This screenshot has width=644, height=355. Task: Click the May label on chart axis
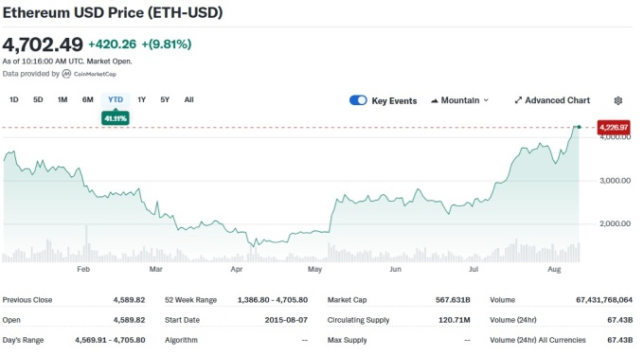[x=314, y=269]
